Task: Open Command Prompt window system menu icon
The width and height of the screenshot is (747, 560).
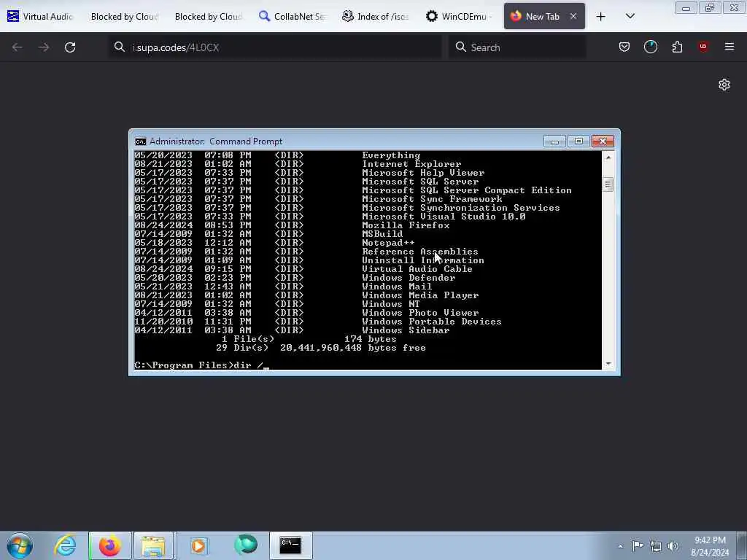Action: click(x=140, y=141)
